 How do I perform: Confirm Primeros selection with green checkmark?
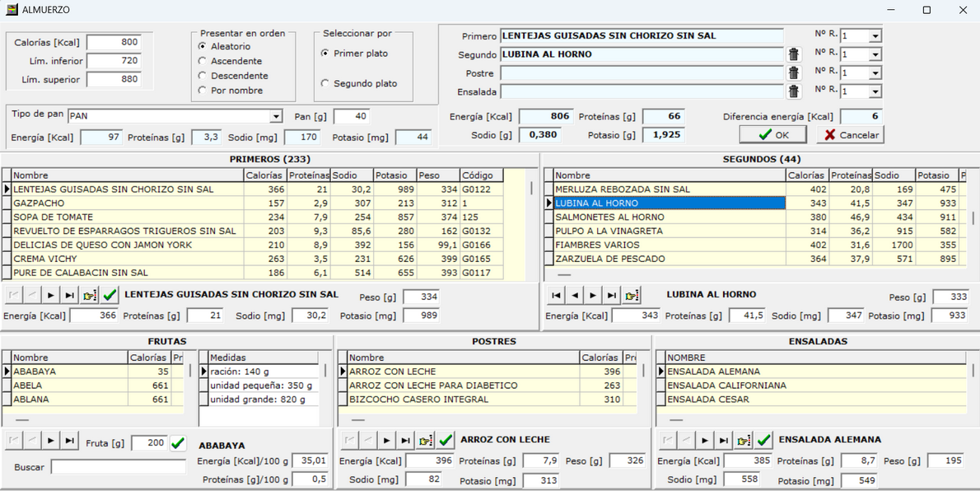110,295
